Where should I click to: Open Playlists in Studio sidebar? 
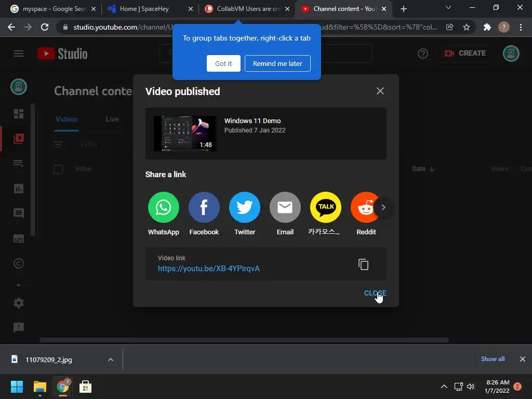[x=19, y=163]
